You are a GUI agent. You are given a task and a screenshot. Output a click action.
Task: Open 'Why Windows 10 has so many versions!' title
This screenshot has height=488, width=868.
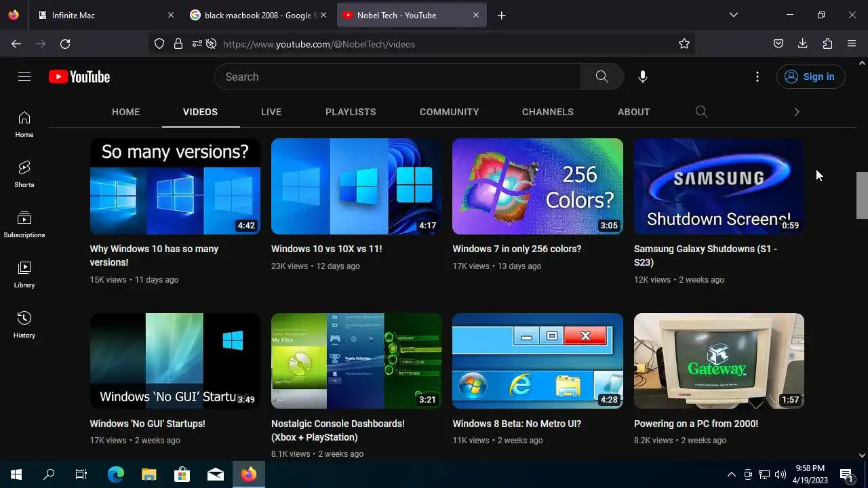click(155, 256)
